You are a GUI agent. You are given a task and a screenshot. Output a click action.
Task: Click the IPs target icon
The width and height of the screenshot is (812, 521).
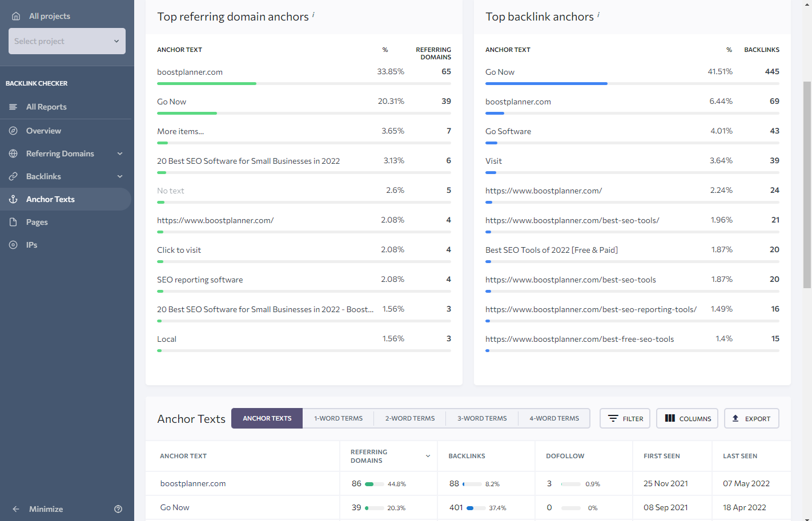[13, 245]
